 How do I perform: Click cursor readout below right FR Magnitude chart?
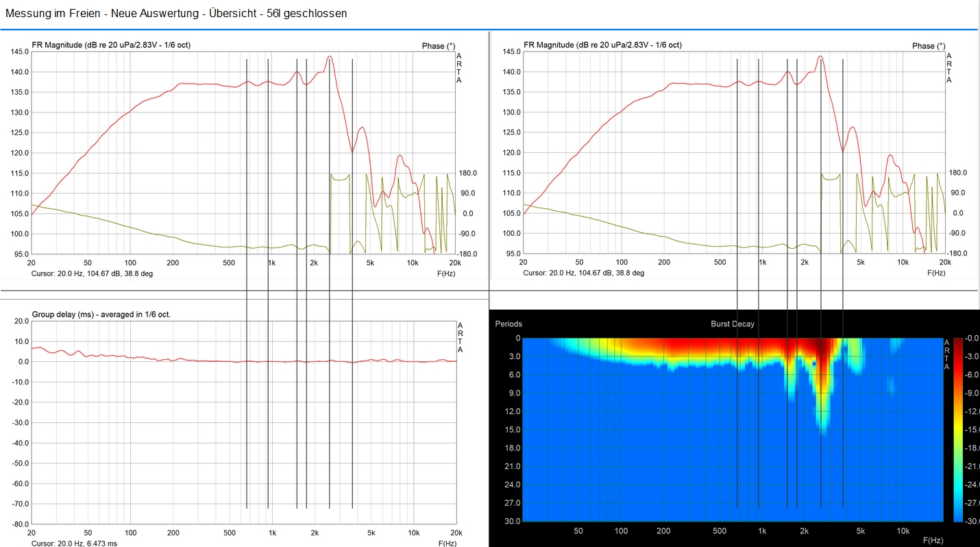pyautogui.click(x=583, y=273)
